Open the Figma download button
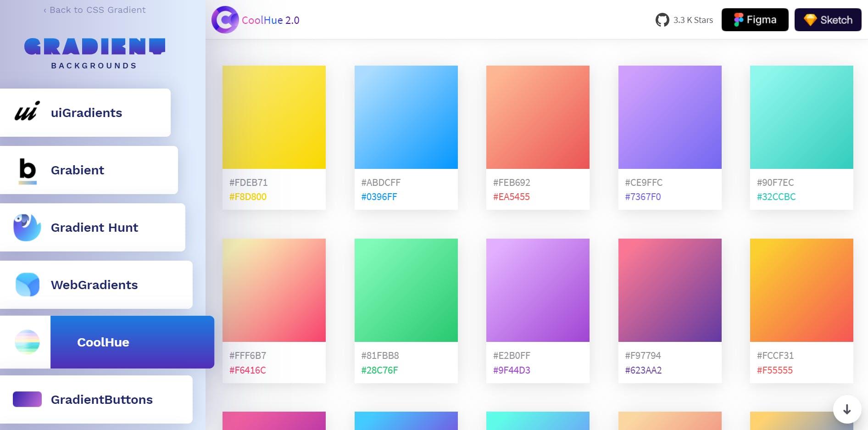The image size is (868, 430). click(x=755, y=20)
